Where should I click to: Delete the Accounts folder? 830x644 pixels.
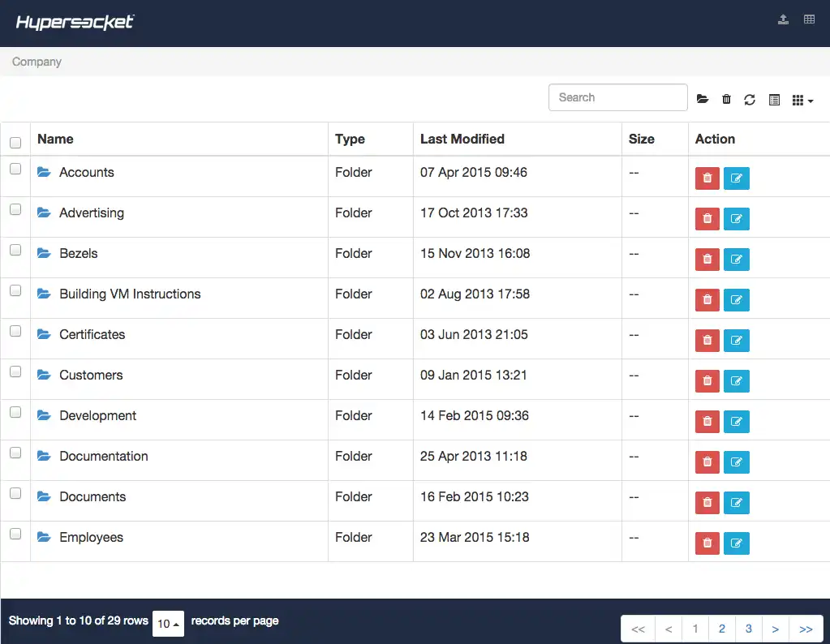(707, 178)
